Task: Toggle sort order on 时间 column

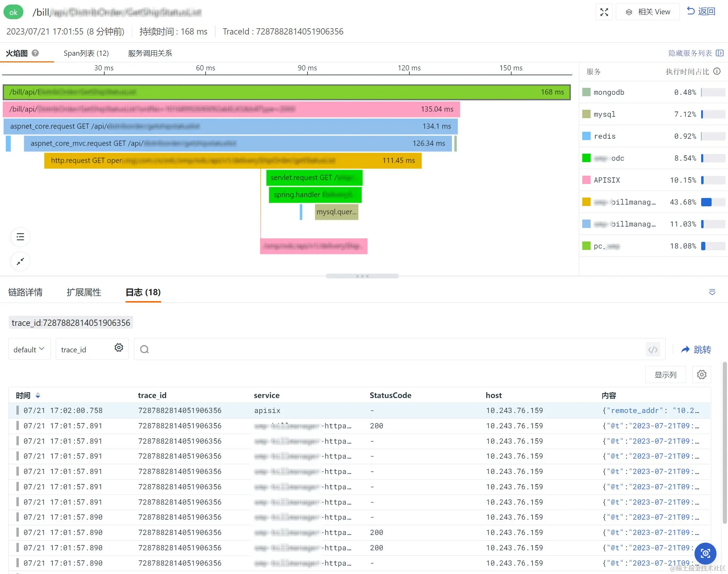Action: (38, 396)
